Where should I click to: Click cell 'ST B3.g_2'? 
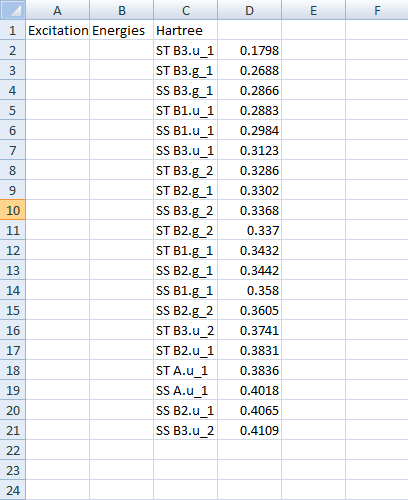pyautogui.click(x=185, y=170)
